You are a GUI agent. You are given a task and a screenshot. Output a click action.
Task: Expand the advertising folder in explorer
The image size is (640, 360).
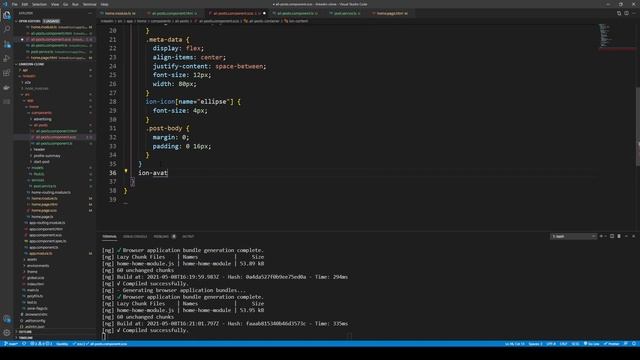42,119
